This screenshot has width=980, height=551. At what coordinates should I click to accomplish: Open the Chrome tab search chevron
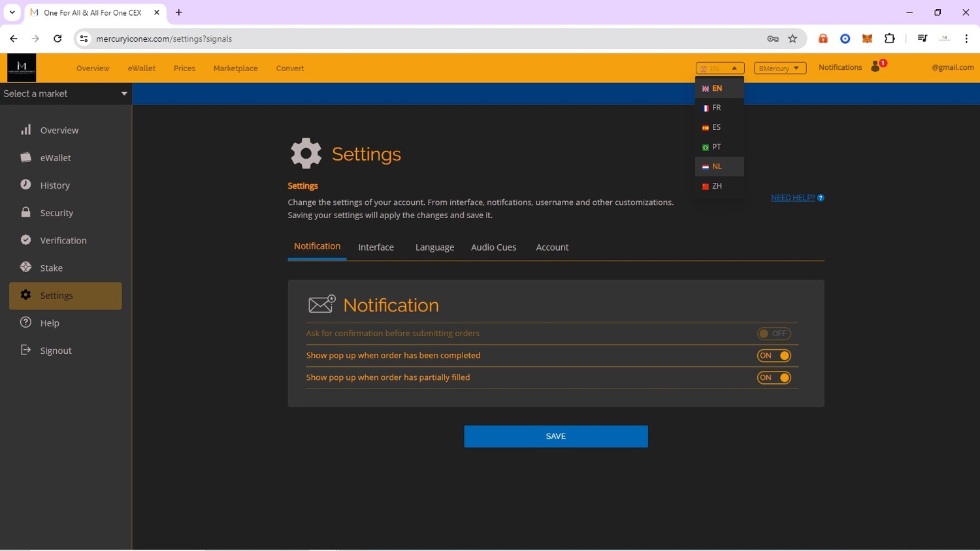point(12,12)
